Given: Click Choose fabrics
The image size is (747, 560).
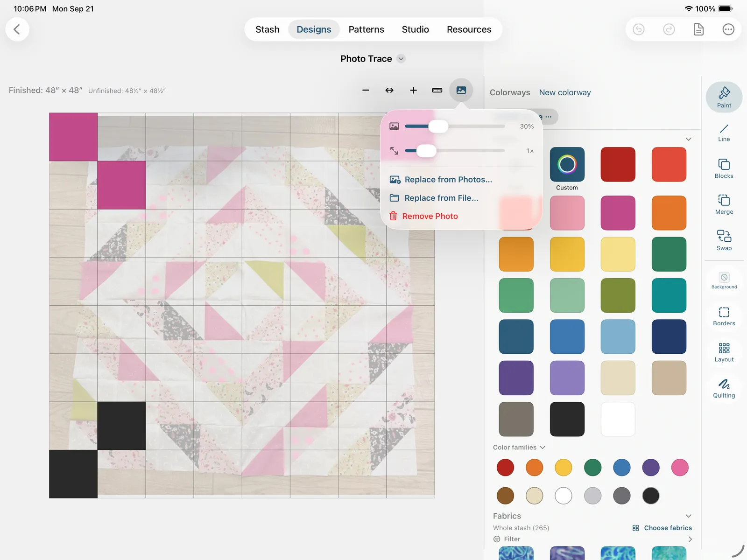Looking at the screenshot, I should point(662,528).
